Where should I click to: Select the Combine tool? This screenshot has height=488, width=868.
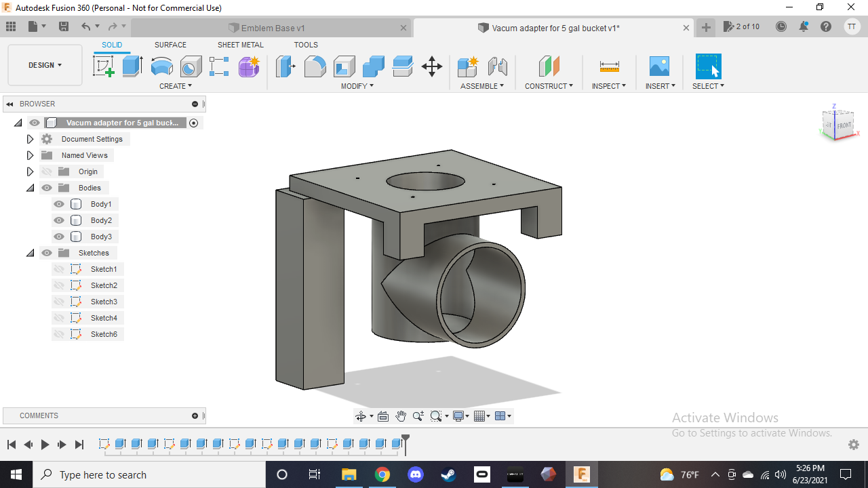373,66
